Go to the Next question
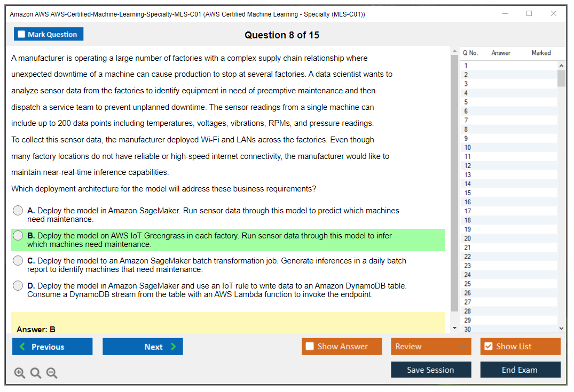Screen dimensions: 574x392 pyautogui.click(x=143, y=347)
